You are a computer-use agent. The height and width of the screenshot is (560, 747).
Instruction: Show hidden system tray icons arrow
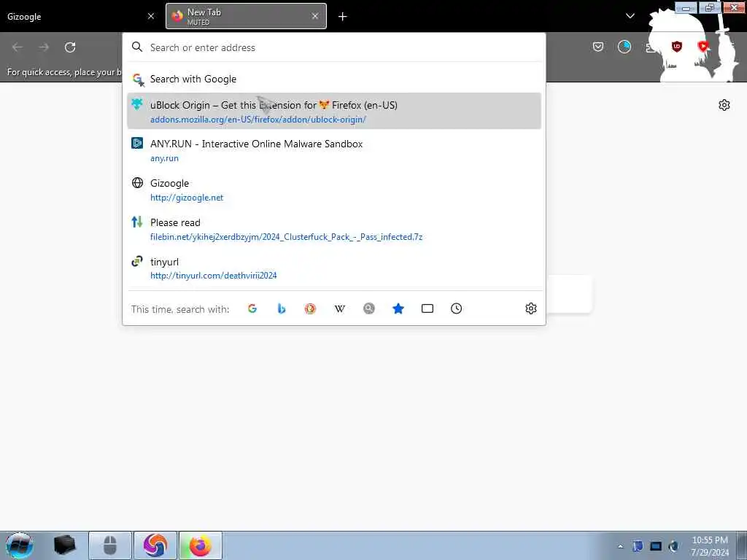click(620, 546)
